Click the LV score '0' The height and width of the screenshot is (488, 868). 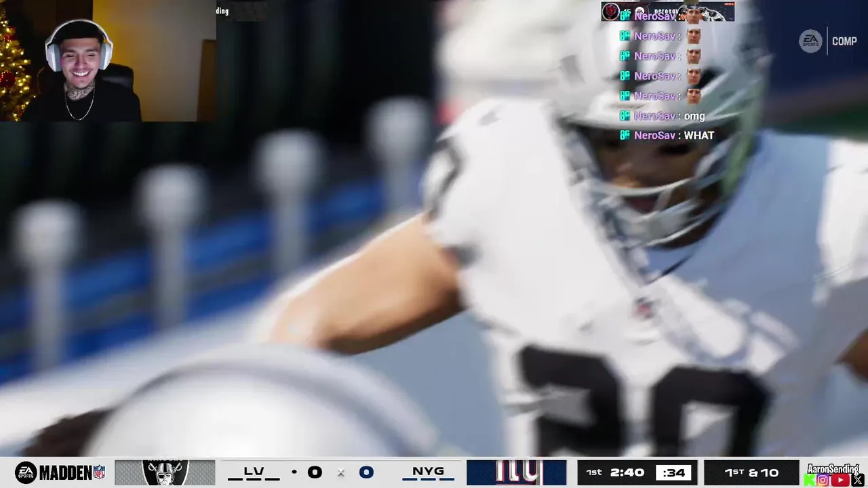(x=315, y=472)
